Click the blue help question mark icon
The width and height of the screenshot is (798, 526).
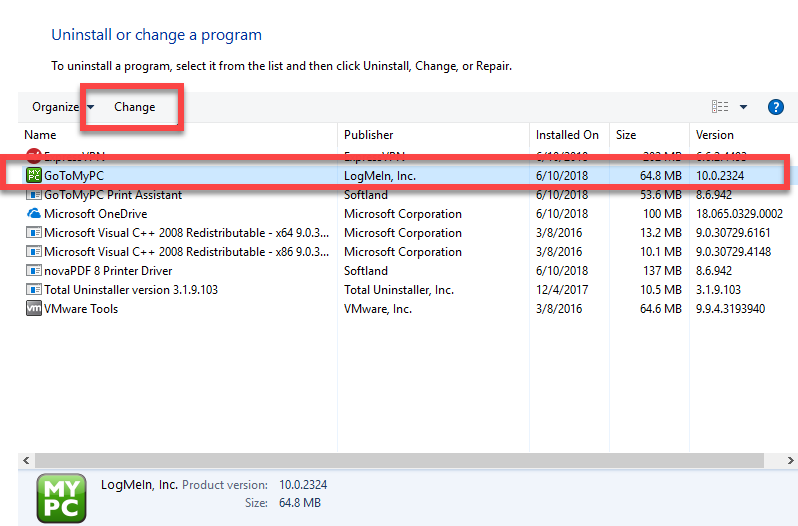click(x=776, y=107)
